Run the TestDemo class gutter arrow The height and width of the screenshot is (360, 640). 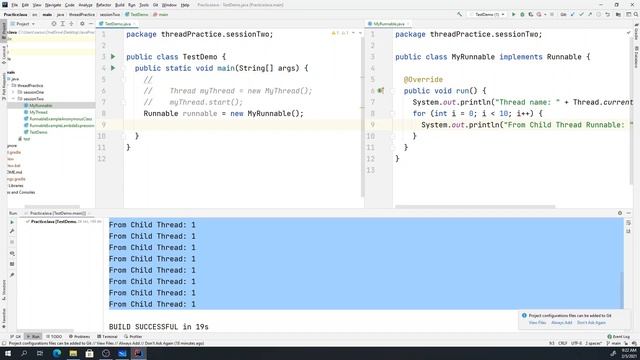pyautogui.click(x=113, y=56)
